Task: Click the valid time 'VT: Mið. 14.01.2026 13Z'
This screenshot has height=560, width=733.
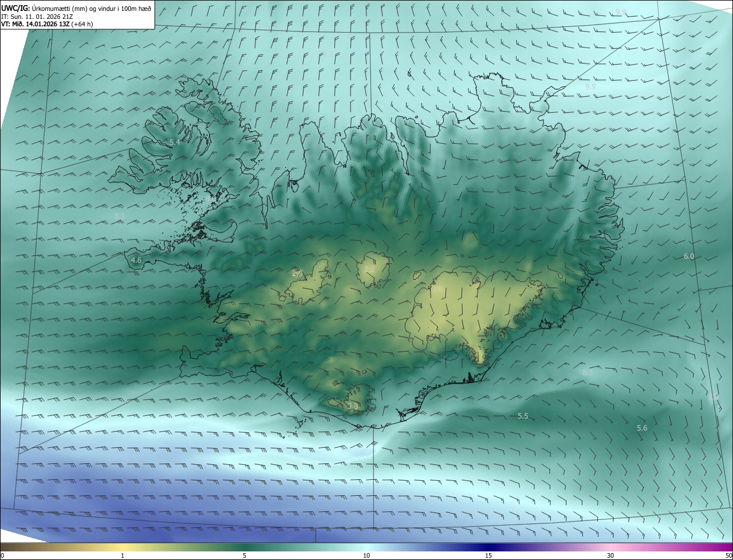Action: 36,24
